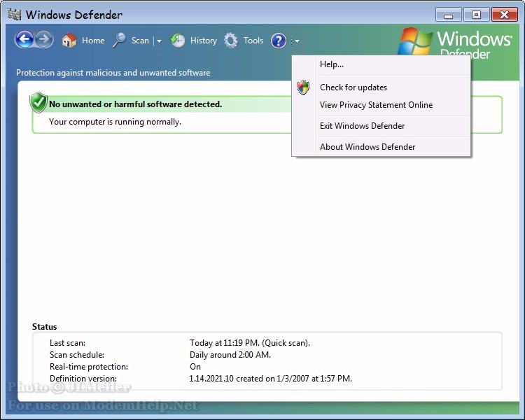Click the forward arrow navigation button

click(44, 39)
